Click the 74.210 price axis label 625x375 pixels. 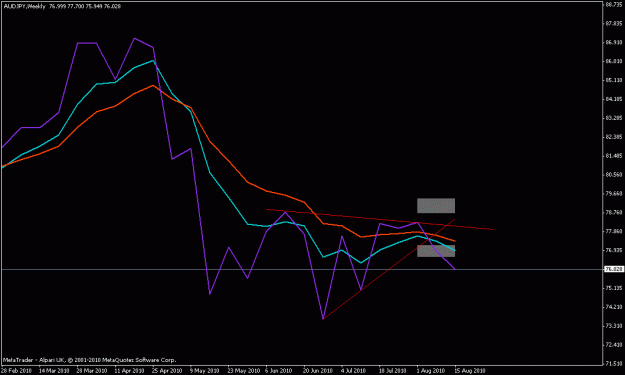pos(614,307)
